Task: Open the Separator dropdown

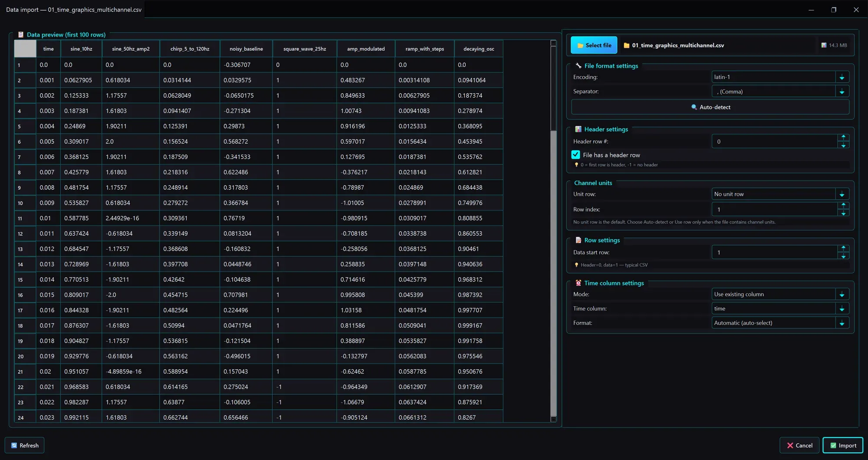Action: point(780,91)
